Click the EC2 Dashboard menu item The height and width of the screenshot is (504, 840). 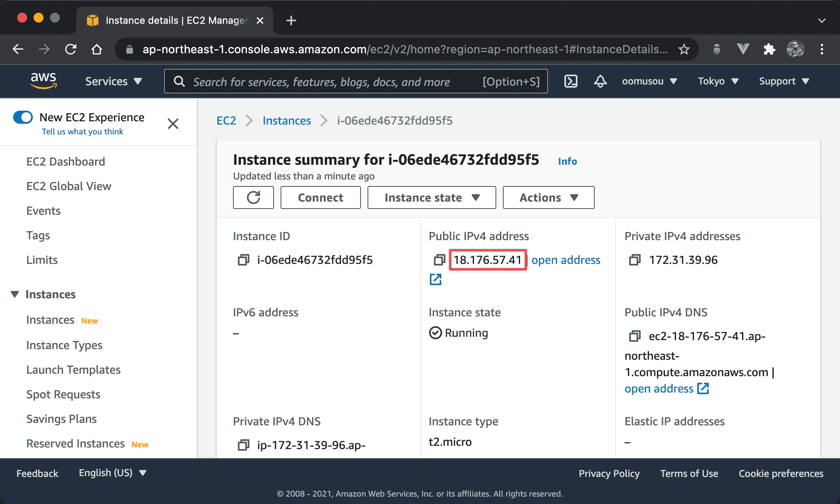(65, 161)
